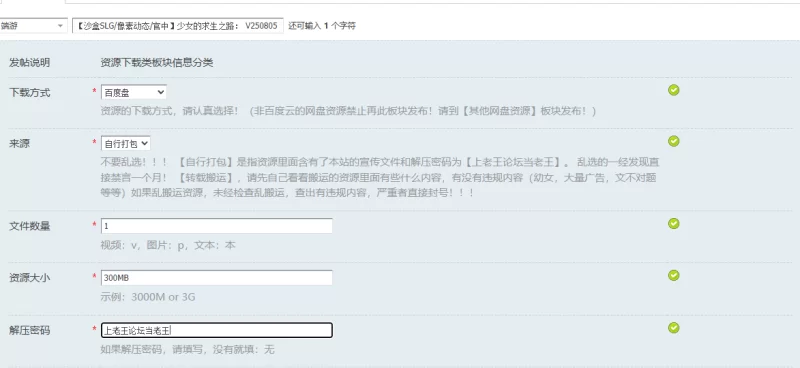Click the 来源 field label
The image size is (800, 368).
[x=19, y=144]
